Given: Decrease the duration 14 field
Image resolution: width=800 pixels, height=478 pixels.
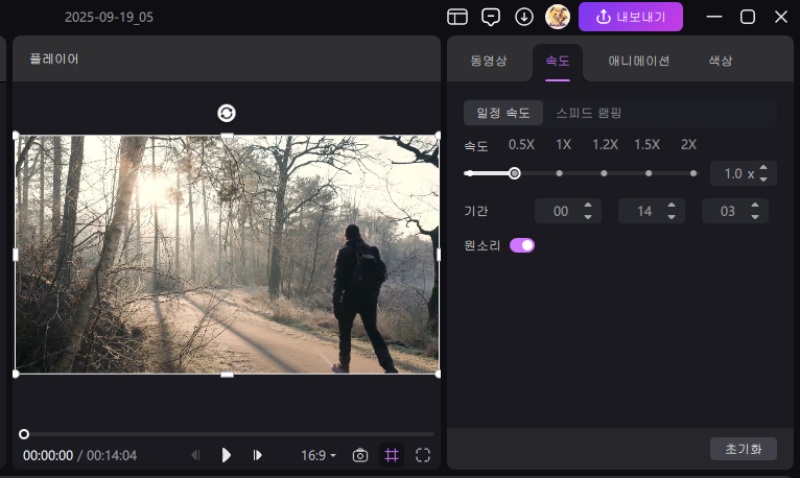Looking at the screenshot, I should click(671, 217).
